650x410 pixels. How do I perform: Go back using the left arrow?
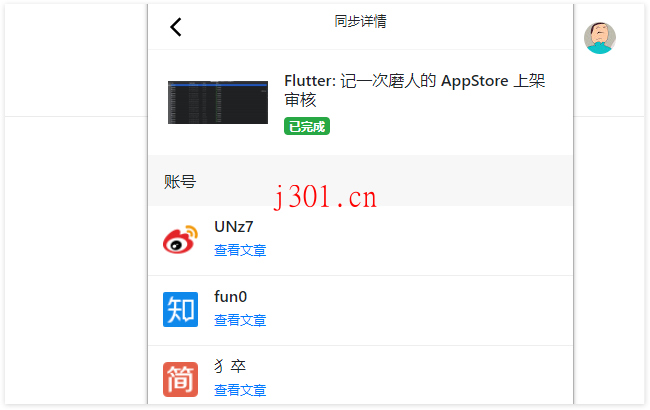coord(176,27)
